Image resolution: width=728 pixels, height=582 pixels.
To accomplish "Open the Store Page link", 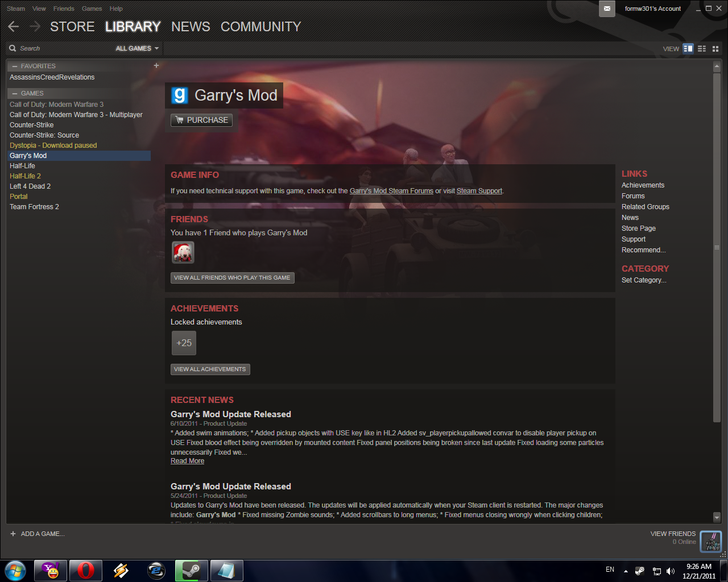I will [x=639, y=228].
